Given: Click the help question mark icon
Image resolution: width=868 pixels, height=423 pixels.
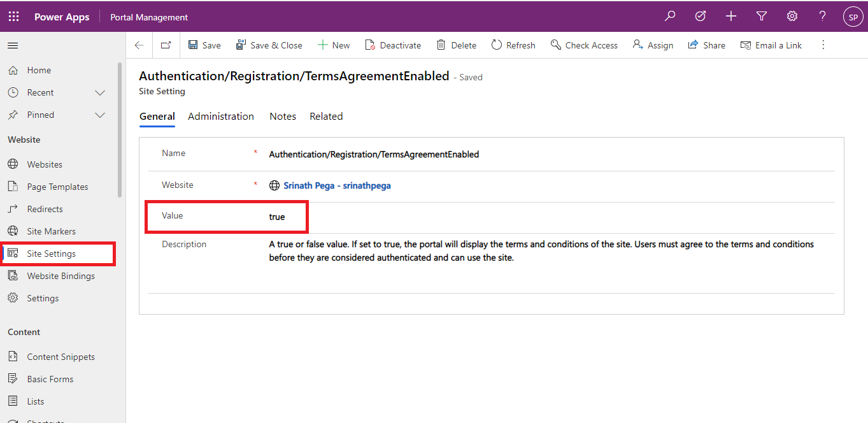Looking at the screenshot, I should point(822,17).
